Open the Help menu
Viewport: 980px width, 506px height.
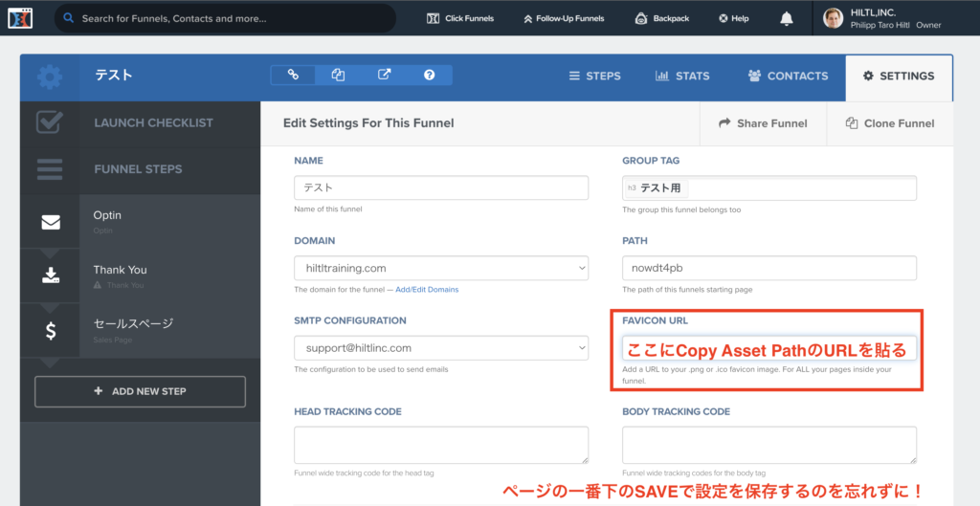tap(734, 18)
